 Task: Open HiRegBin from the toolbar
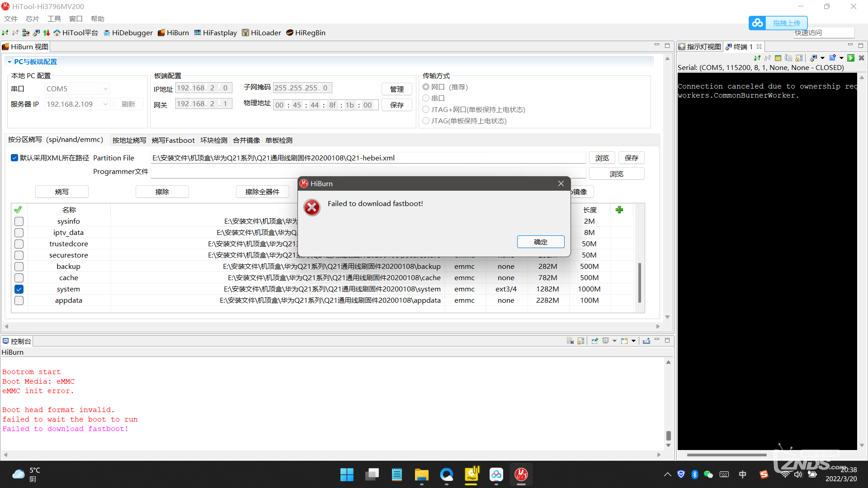pos(306,33)
